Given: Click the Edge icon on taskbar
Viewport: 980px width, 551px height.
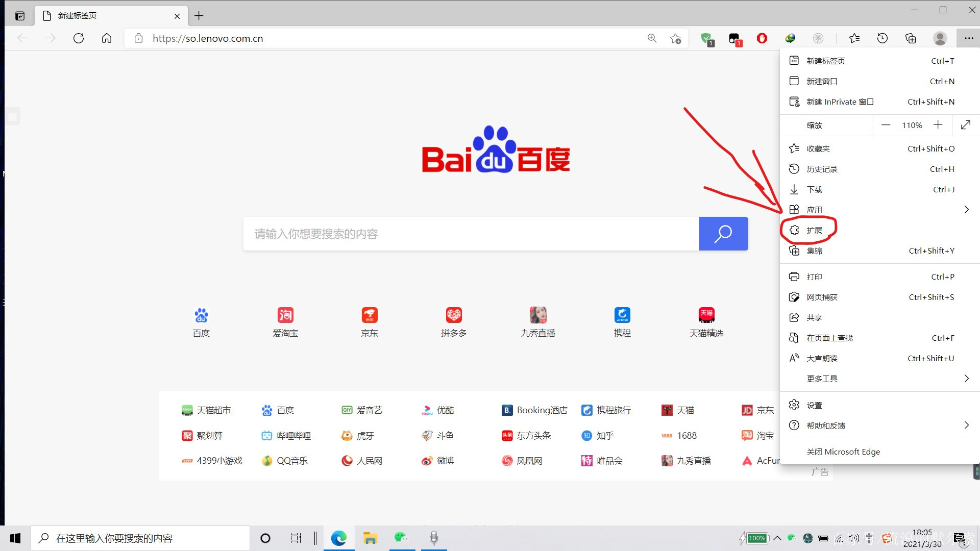Looking at the screenshot, I should [x=339, y=538].
